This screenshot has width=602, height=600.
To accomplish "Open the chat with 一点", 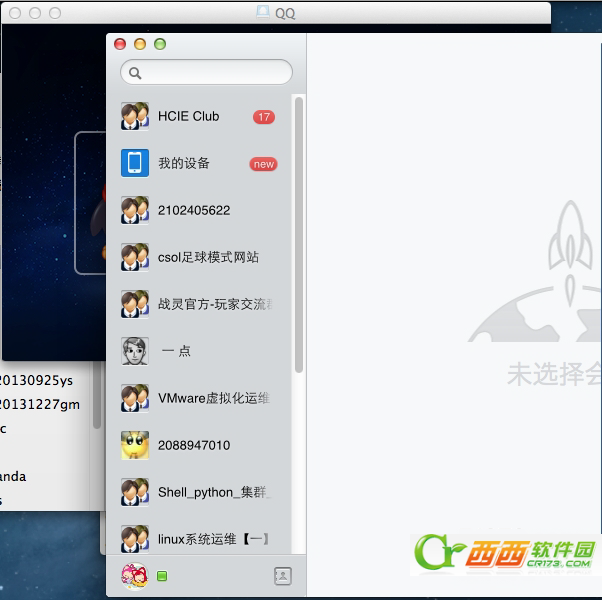I will coord(199,351).
